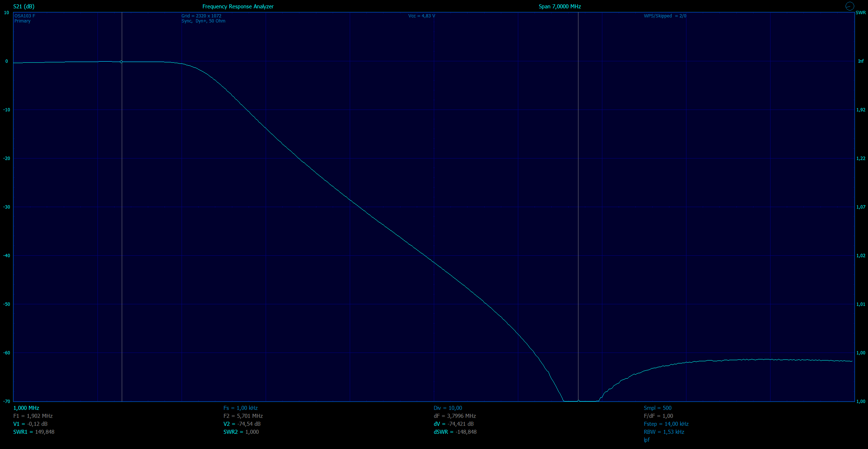This screenshot has width=868, height=449.
Task: Click the Fs = 1,00 kHz setting
Action: tap(240, 408)
